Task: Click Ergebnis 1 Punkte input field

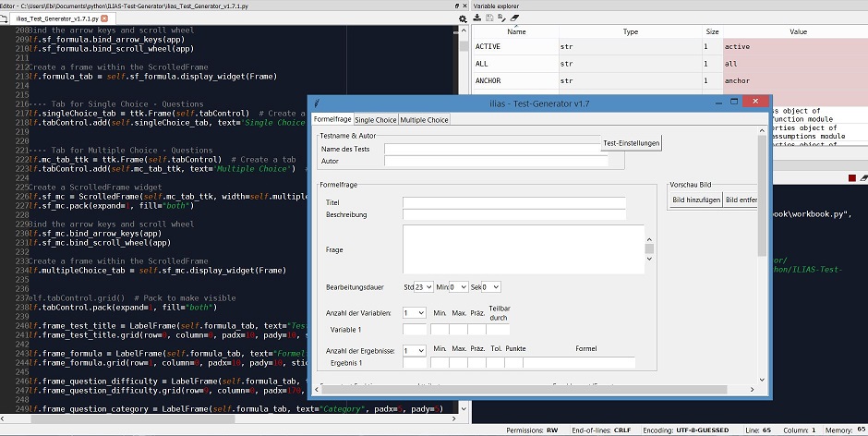Action: coord(513,363)
